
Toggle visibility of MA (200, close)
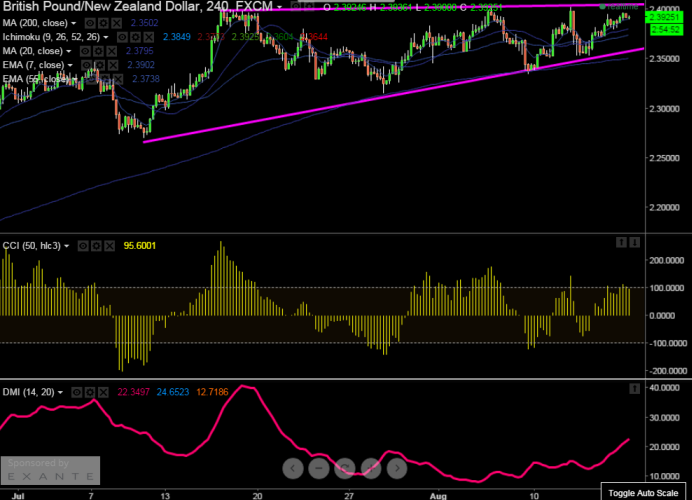point(90,23)
